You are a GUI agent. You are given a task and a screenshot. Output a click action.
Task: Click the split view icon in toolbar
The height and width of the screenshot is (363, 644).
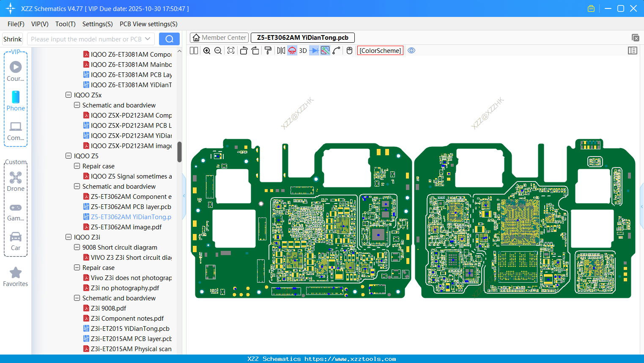(x=194, y=51)
